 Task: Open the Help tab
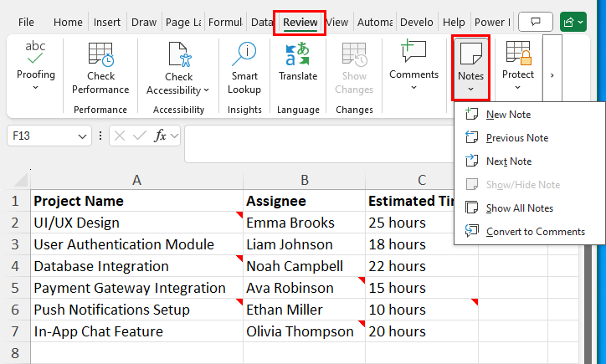pos(454,23)
